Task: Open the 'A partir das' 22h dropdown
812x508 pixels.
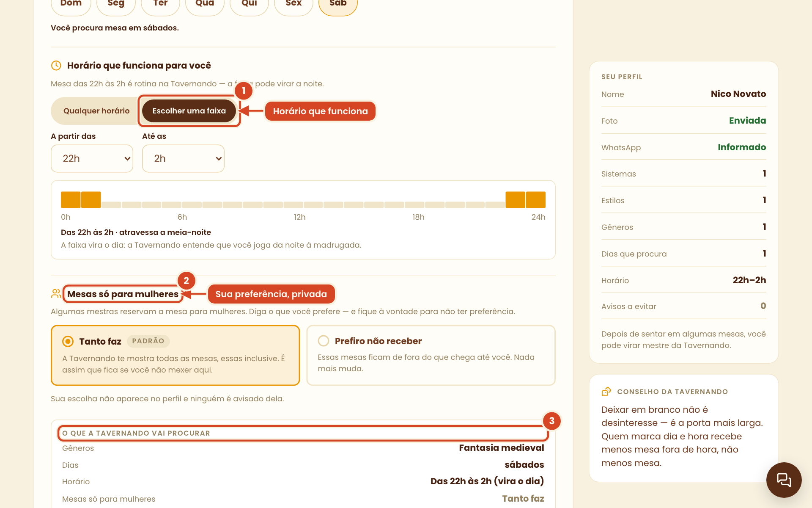Action: coord(92,158)
